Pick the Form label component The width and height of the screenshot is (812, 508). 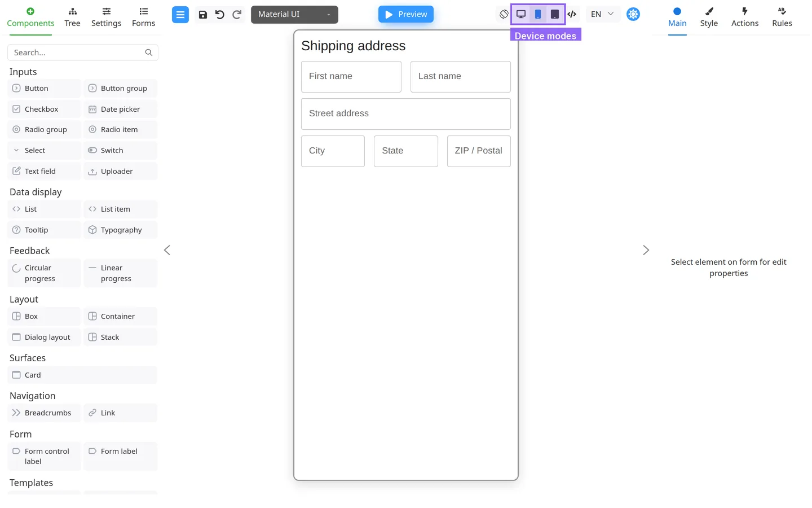tap(121, 457)
